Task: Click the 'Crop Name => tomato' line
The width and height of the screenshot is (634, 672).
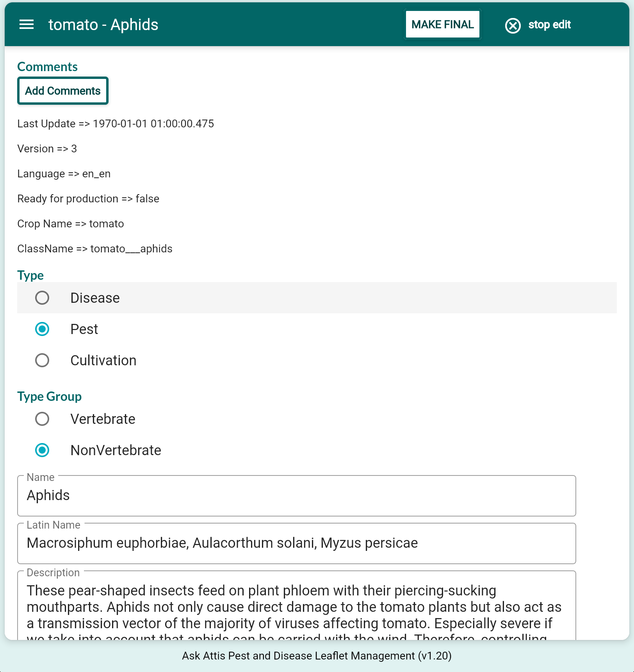Action: [x=71, y=224]
